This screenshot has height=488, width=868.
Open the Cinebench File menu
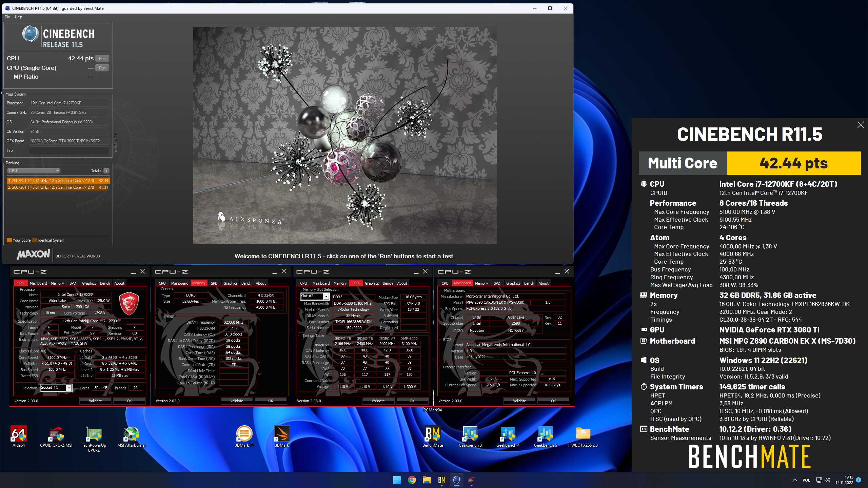coord(7,17)
